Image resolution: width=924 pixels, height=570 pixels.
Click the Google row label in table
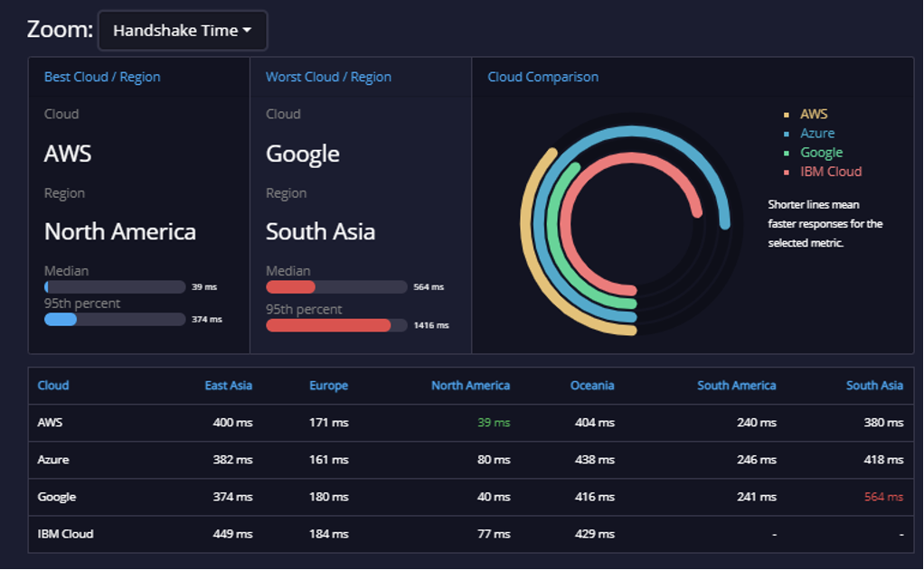point(57,497)
